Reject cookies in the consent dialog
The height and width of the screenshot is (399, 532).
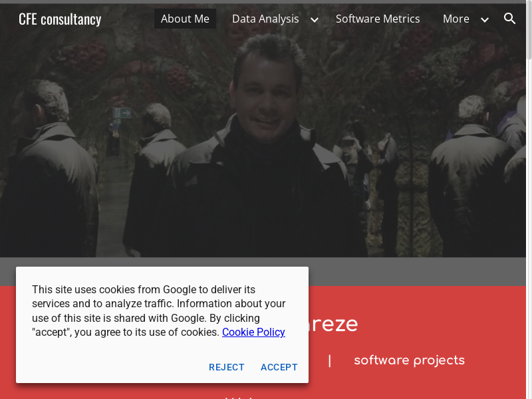click(x=227, y=367)
